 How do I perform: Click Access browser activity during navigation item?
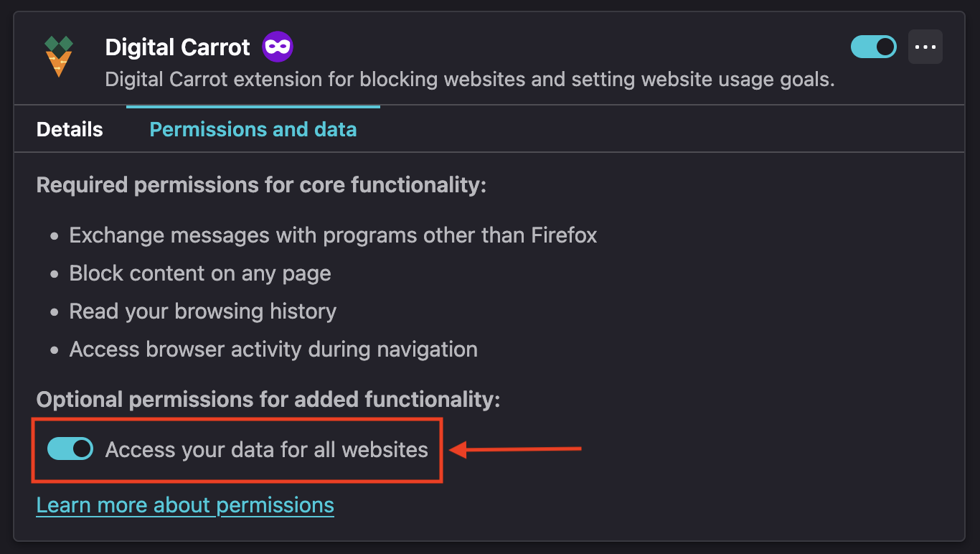(x=273, y=349)
